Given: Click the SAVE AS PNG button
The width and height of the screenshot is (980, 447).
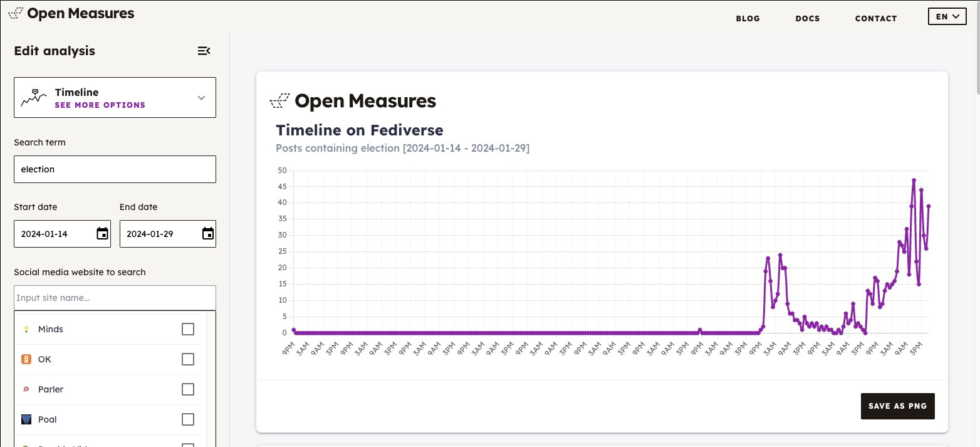Looking at the screenshot, I should 898,406.
